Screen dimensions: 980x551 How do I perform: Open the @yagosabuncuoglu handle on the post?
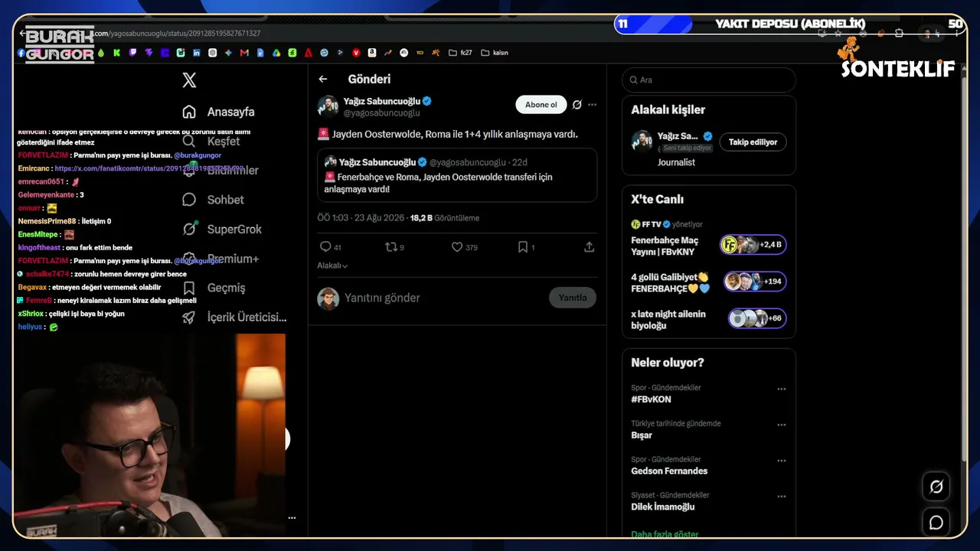point(381,113)
